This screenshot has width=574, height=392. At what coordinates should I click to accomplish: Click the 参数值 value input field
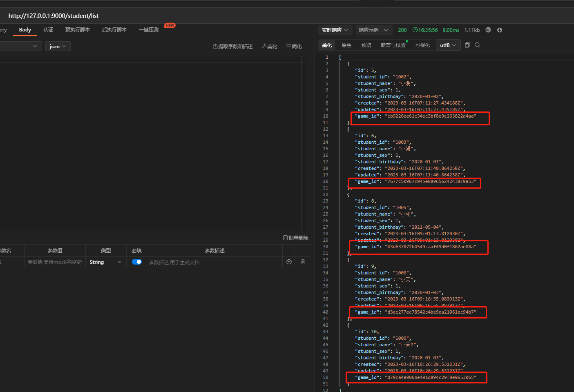point(55,262)
